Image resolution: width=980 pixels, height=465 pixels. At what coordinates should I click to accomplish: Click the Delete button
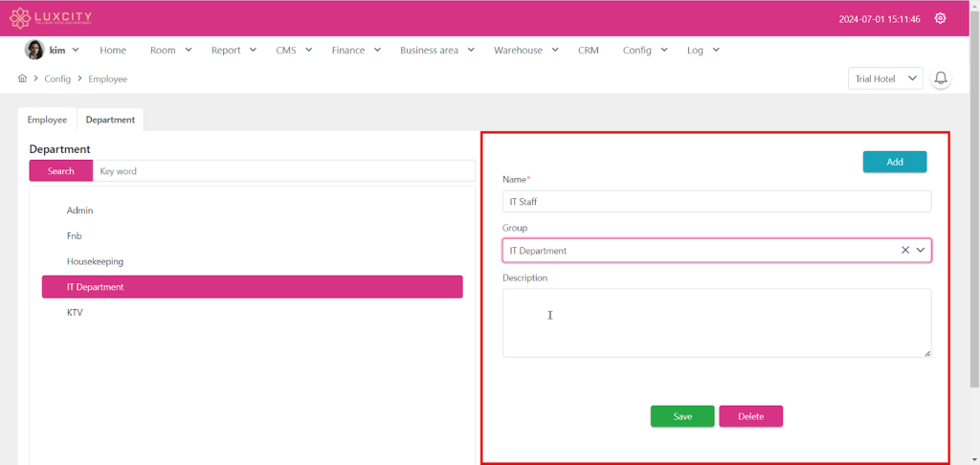pyautogui.click(x=750, y=416)
